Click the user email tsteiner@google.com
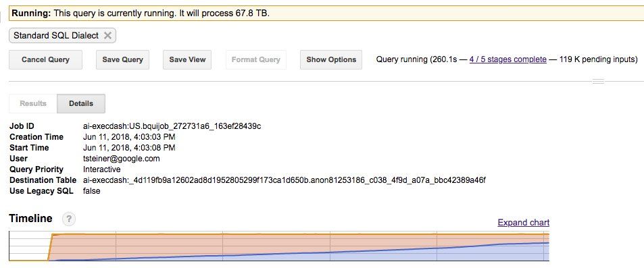Image resolution: width=644 pixels, height=268 pixels. pyautogui.click(x=121, y=159)
